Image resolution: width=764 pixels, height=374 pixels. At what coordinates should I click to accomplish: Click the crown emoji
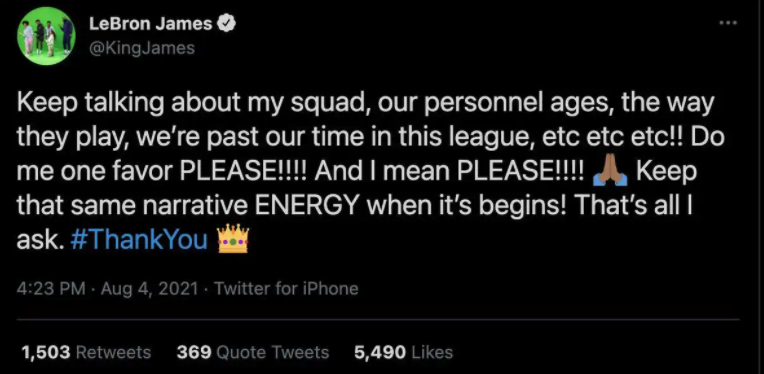click(233, 239)
